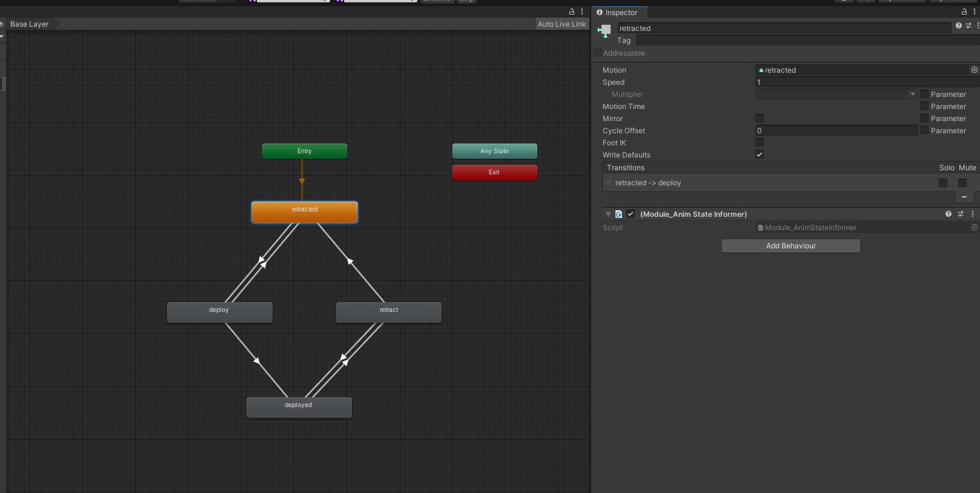Click the Add Behaviour button
This screenshot has width=980, height=493.
(790, 246)
